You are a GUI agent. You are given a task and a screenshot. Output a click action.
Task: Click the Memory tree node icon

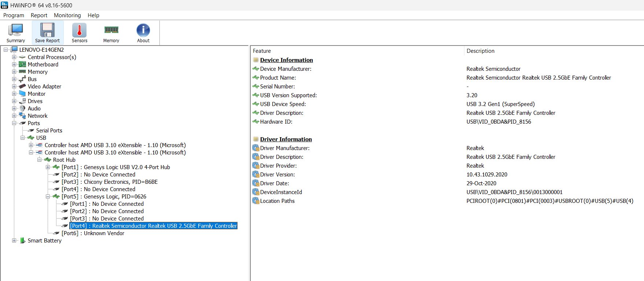click(x=22, y=72)
